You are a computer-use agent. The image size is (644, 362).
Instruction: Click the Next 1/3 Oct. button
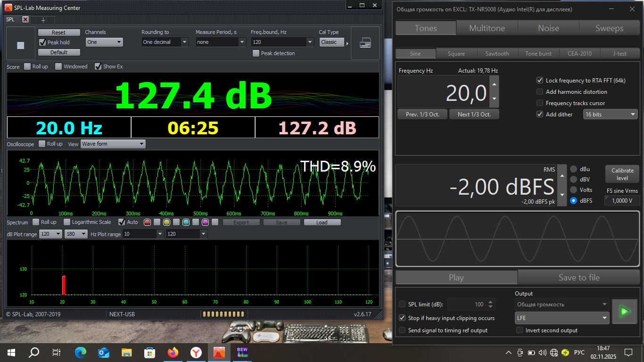click(474, 115)
